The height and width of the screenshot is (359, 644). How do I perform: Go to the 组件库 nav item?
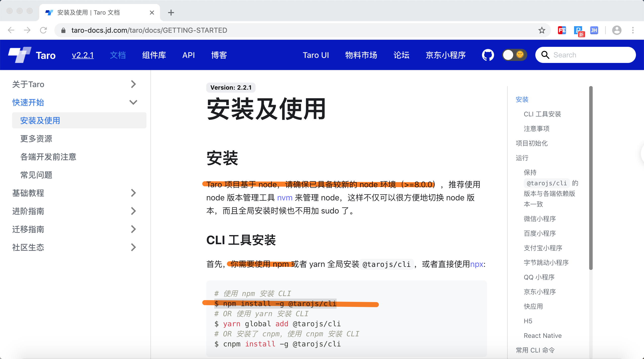click(x=154, y=55)
